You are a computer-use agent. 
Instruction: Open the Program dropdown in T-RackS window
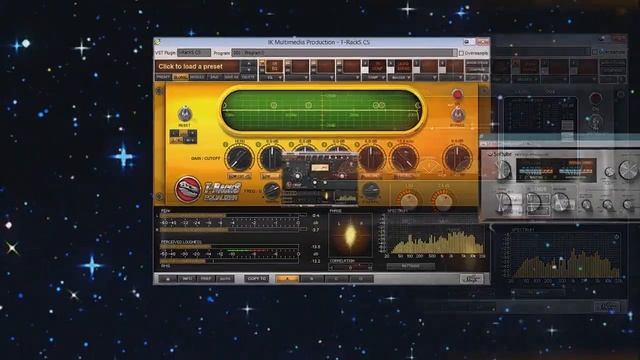tap(344, 53)
